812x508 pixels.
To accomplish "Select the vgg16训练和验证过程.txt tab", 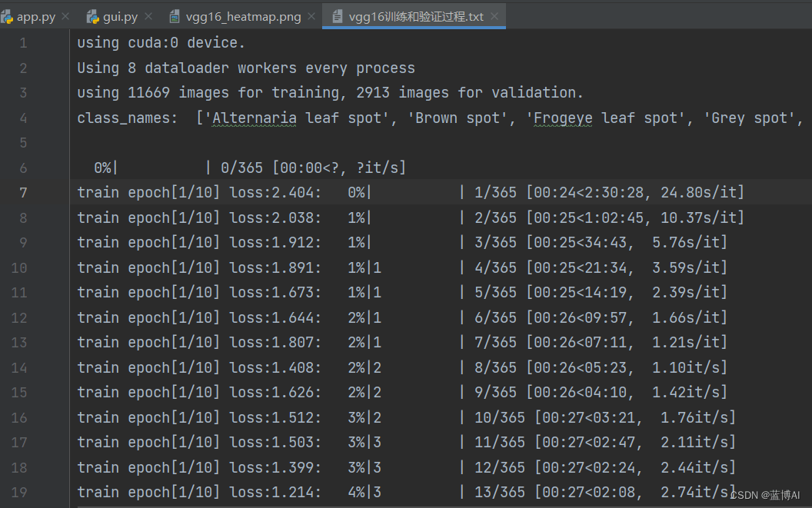I will (414, 17).
